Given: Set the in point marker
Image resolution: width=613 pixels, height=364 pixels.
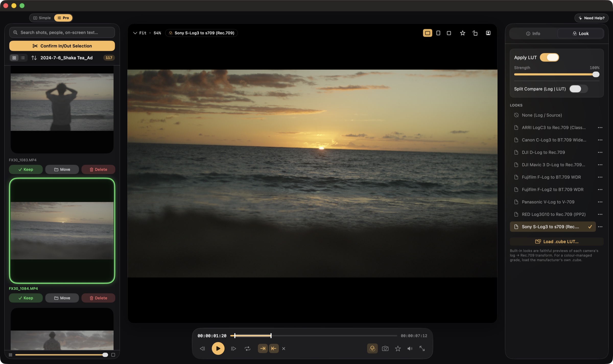Looking at the screenshot, I should click(263, 348).
